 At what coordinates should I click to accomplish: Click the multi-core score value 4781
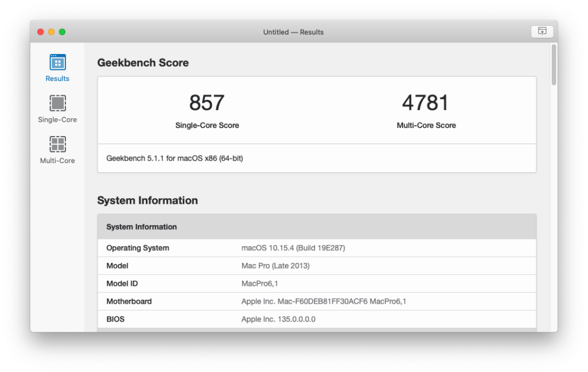point(425,103)
